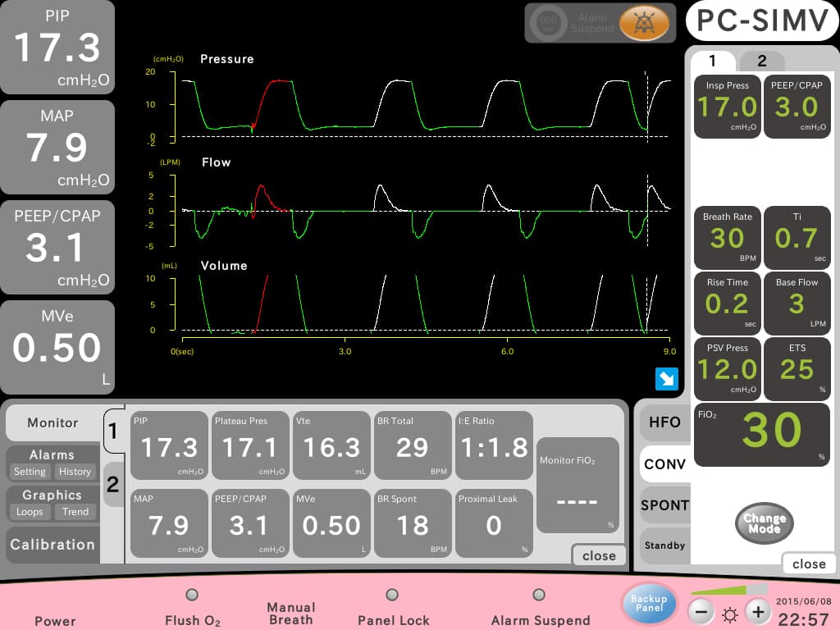Switch to monitor values page 1
The height and width of the screenshot is (630, 840).
coord(112,431)
